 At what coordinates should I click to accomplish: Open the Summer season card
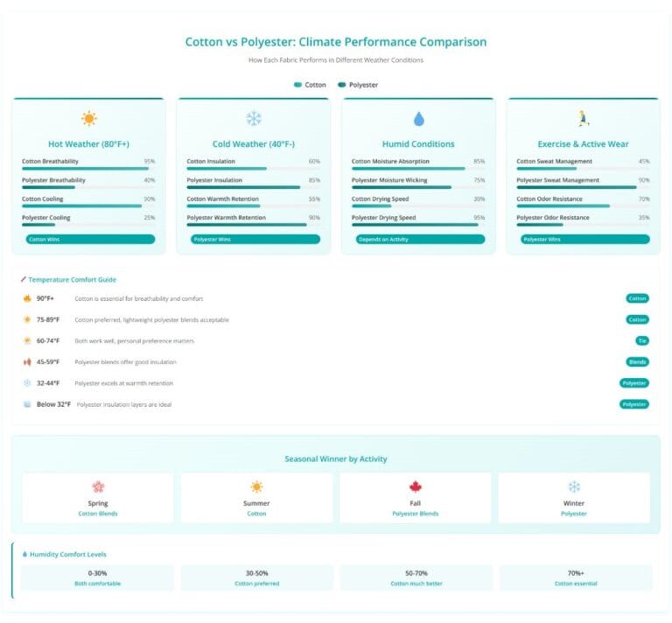pyautogui.click(x=256, y=498)
